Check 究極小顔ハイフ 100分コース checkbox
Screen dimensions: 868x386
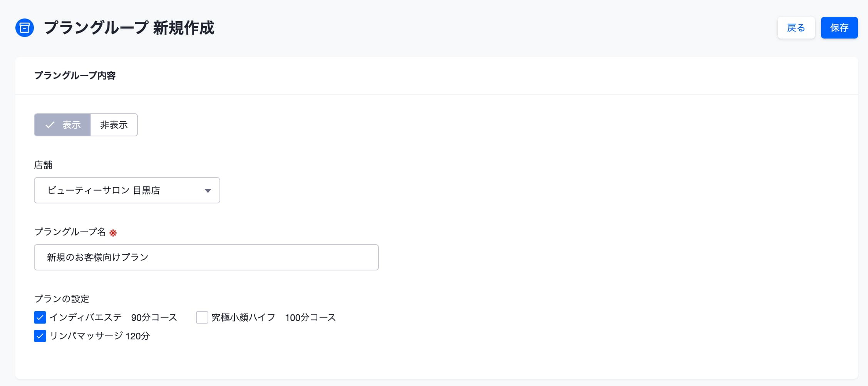(x=202, y=317)
